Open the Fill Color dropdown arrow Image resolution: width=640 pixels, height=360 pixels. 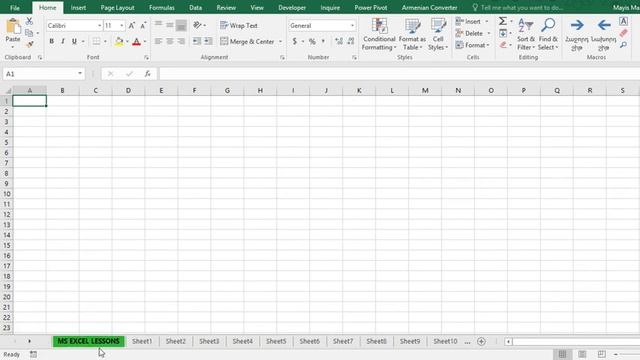127,41
